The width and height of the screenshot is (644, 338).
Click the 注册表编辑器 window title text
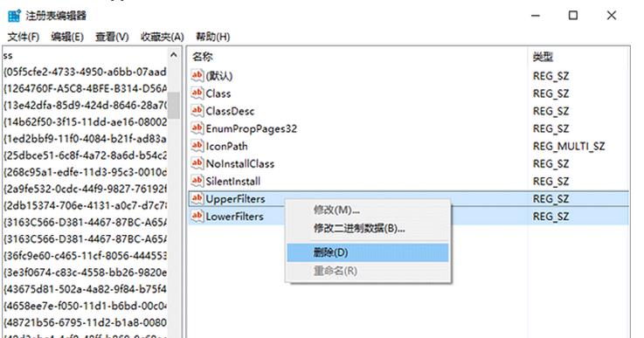[56, 16]
